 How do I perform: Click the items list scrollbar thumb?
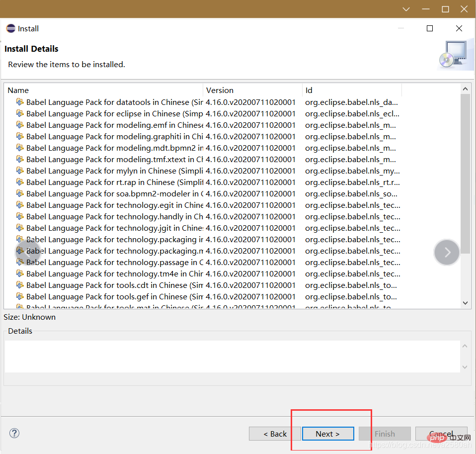click(465, 174)
